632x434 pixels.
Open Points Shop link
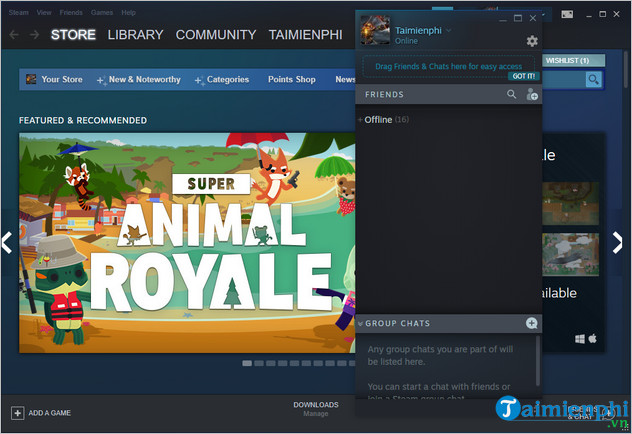point(292,79)
